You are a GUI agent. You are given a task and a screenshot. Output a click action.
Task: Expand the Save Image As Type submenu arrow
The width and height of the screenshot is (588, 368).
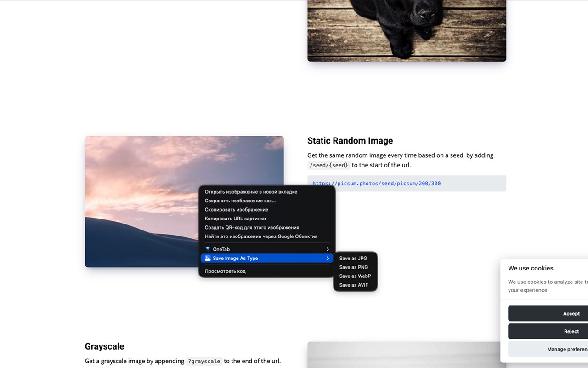tap(328, 259)
